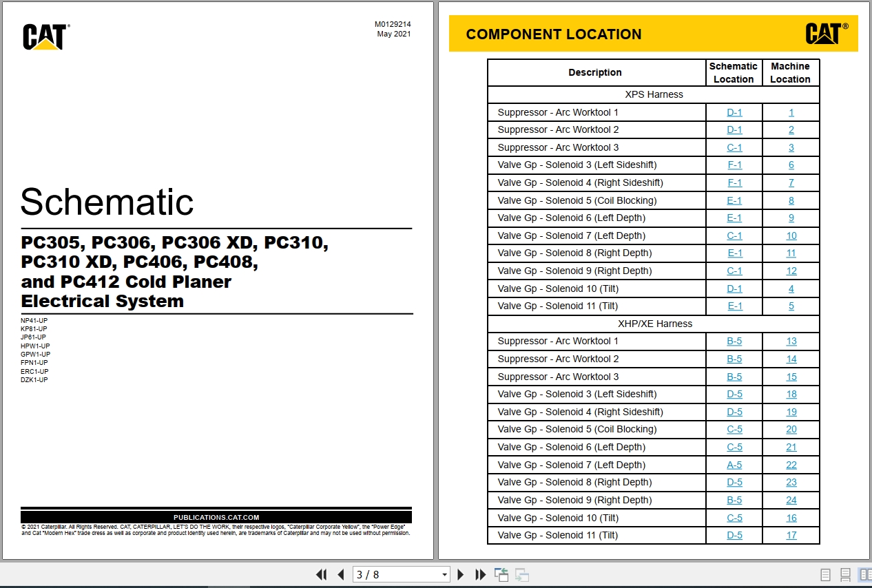The image size is (872, 588).
Task: Open link C-1 for XPS Suppressor Arc Worktool 3
Action: [x=734, y=147]
